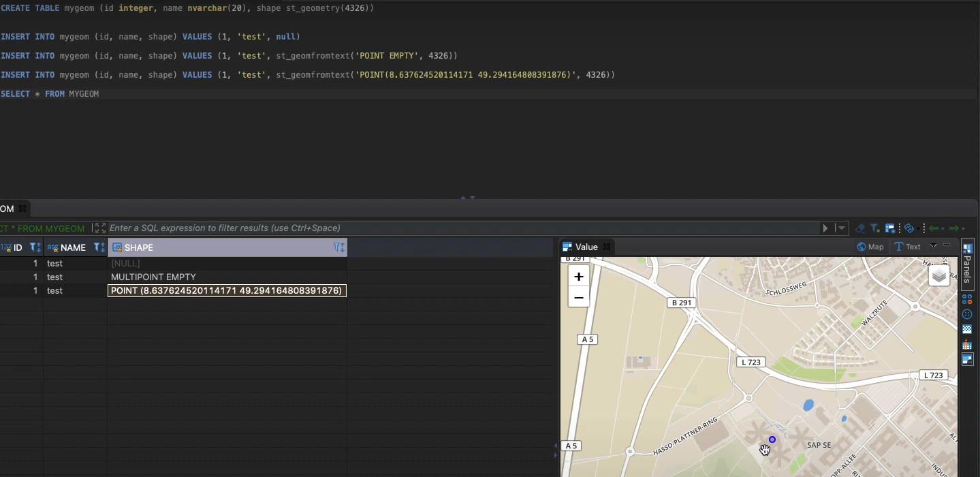Click the refresh results icon
This screenshot has width=980, height=477.
point(908,228)
